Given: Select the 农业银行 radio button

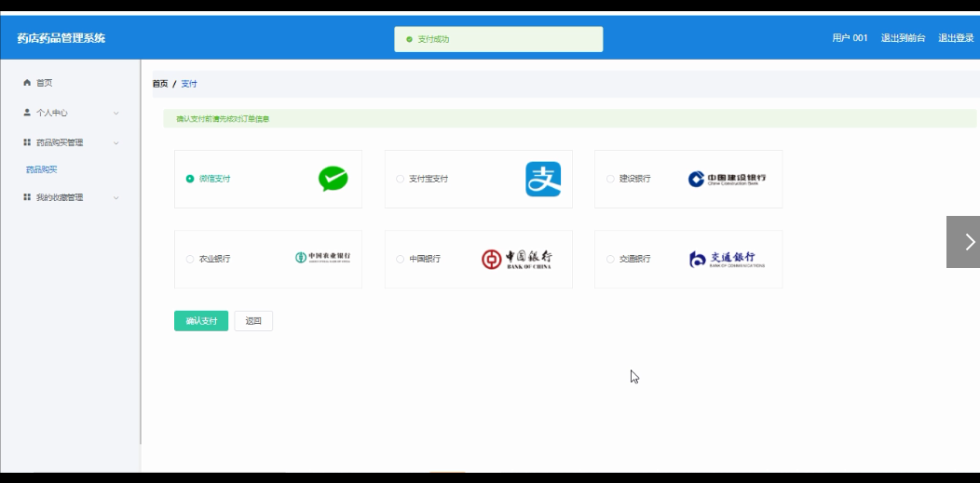Looking at the screenshot, I should point(190,259).
